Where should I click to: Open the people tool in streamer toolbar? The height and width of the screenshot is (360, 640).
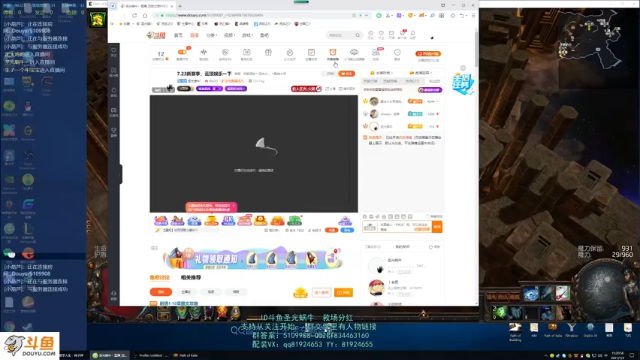coord(376,53)
